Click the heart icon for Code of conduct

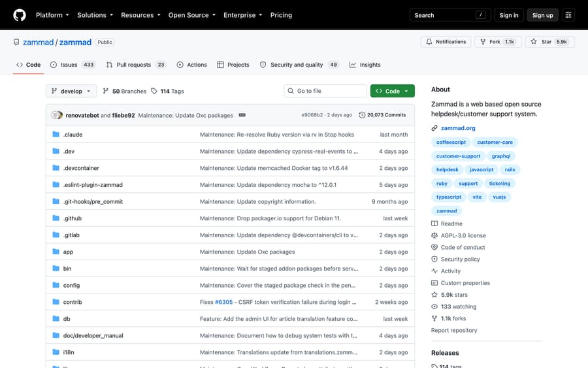tap(434, 247)
